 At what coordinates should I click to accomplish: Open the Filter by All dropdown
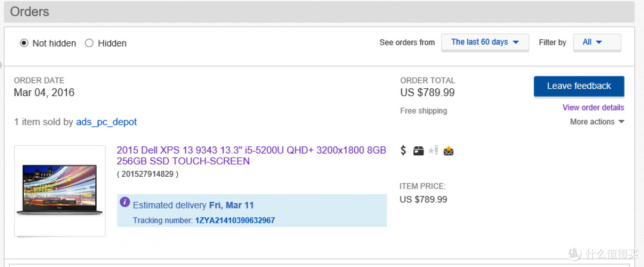click(597, 42)
